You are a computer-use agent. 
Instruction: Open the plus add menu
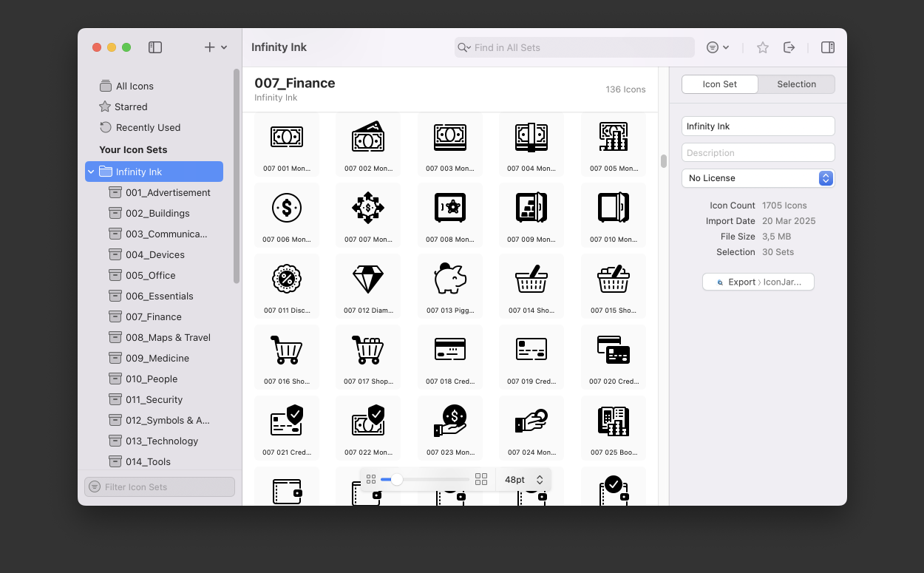215,47
